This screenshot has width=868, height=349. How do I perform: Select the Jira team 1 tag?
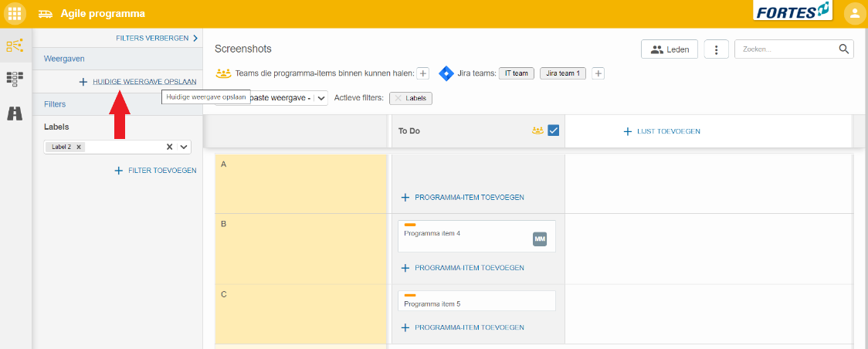click(562, 73)
